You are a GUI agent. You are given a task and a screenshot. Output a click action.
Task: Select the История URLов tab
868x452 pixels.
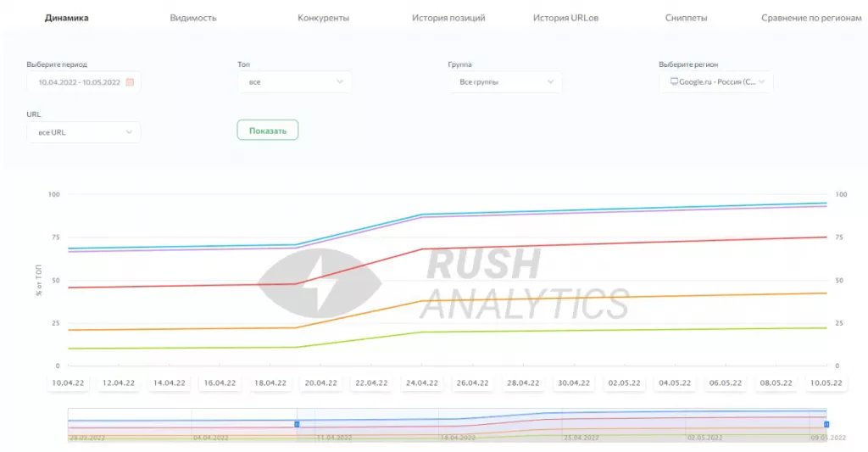point(565,18)
